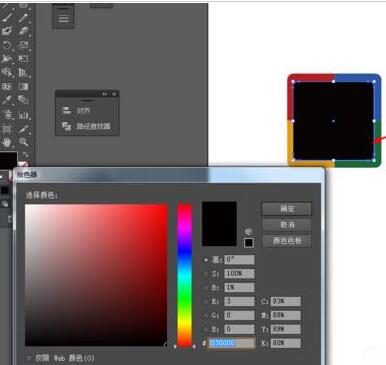Screen dimensions: 386x365
Task: Select the Blob Brush tool
Action: [x=7, y=31]
